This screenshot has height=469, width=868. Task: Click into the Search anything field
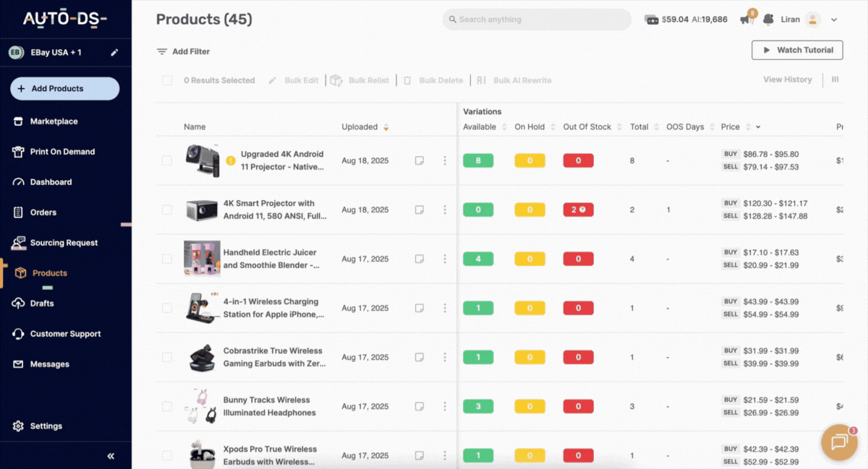[x=537, y=20]
